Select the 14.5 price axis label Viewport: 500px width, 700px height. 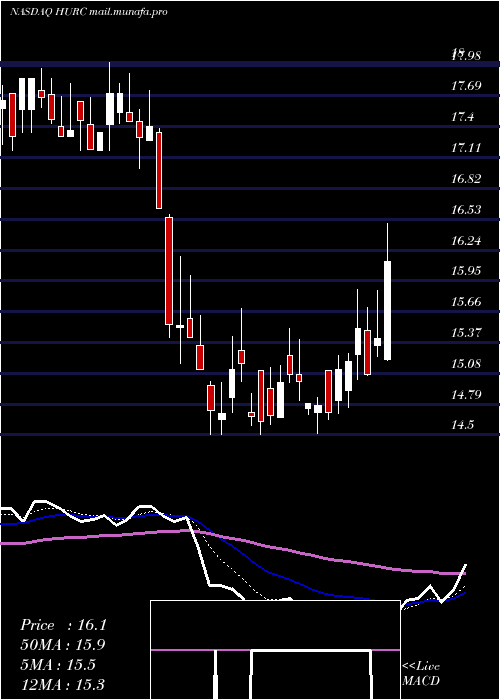coord(463,425)
